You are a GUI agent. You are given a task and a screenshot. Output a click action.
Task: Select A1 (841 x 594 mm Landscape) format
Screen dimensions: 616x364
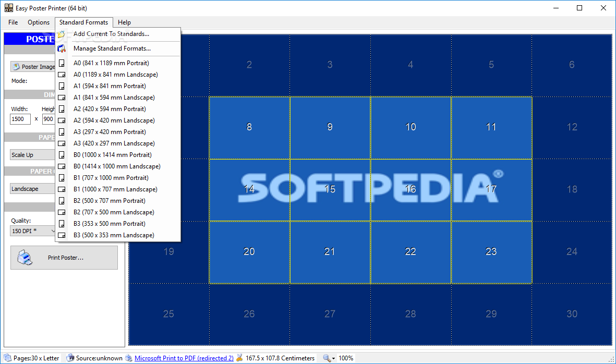118,98
